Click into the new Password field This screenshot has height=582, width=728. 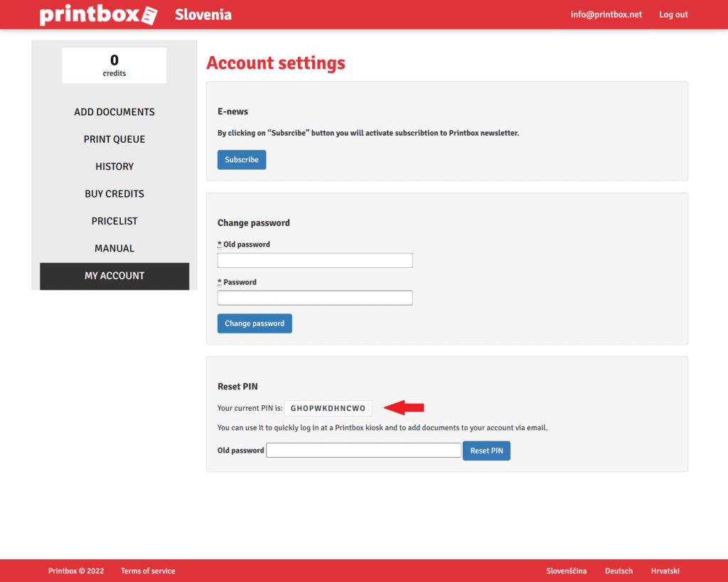[x=315, y=298]
